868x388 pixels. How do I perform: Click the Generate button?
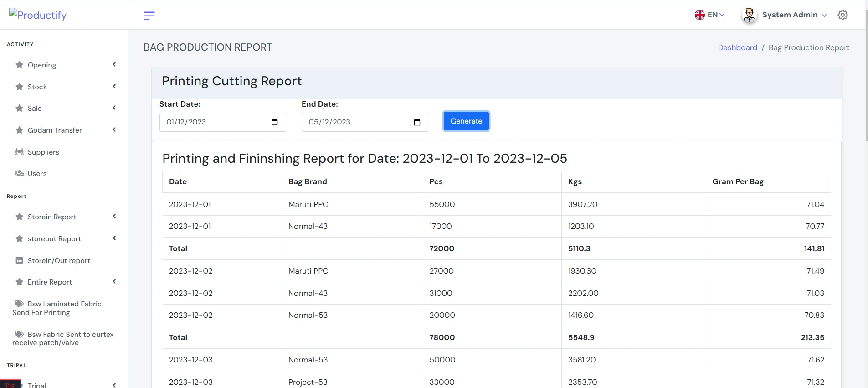(x=466, y=121)
